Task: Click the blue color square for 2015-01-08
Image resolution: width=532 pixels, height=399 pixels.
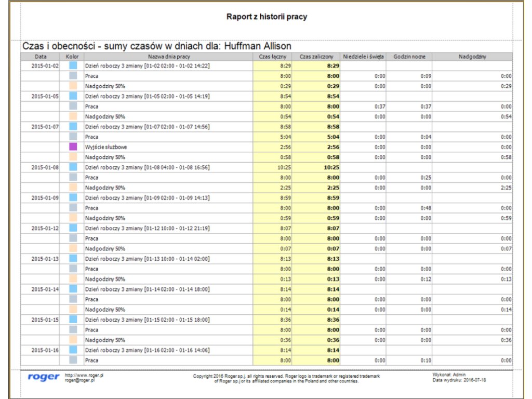Action: [x=73, y=167]
